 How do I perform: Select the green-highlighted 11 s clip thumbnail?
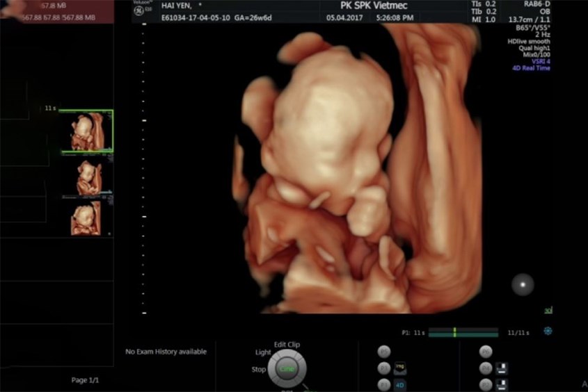(86, 131)
